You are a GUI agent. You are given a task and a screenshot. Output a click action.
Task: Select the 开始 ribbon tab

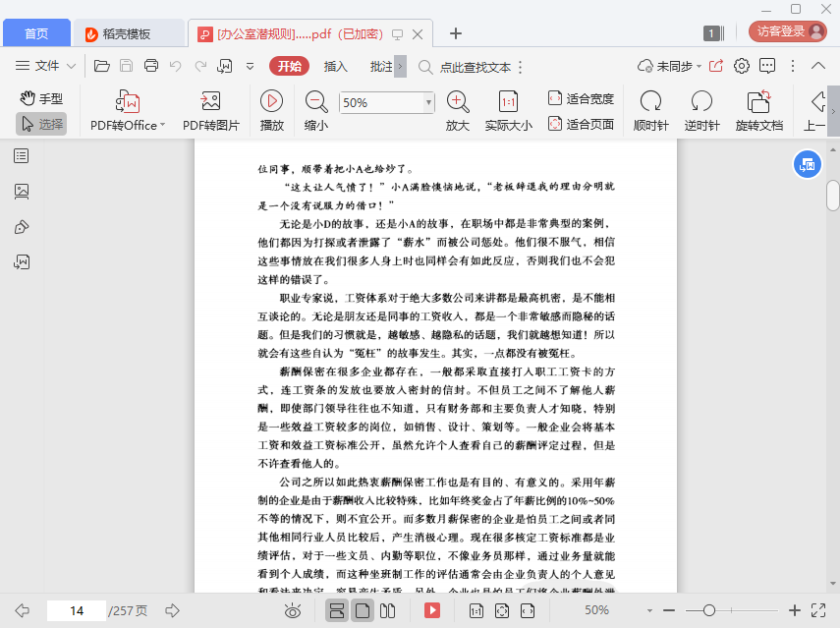[289, 67]
